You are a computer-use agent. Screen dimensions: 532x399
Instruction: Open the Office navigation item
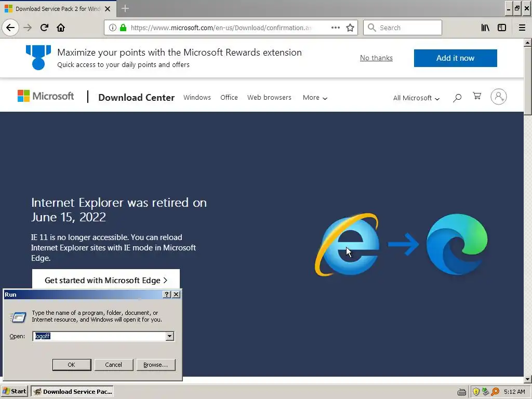pos(229,97)
